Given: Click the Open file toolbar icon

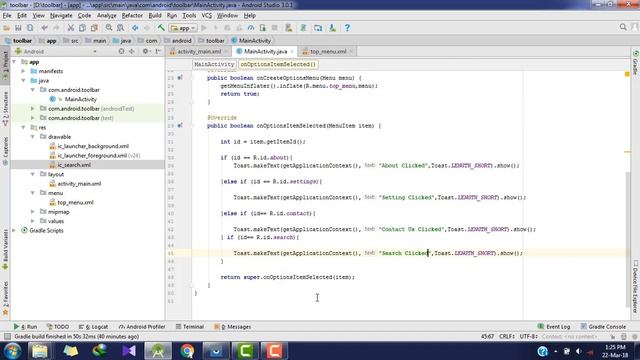Looking at the screenshot, I should [7, 28].
